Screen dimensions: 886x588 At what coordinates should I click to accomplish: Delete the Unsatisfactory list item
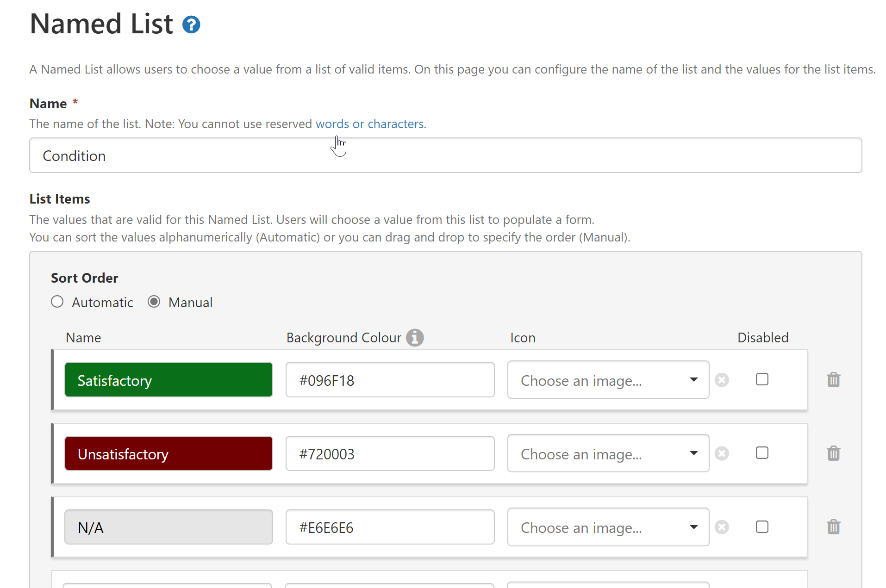coord(833,453)
